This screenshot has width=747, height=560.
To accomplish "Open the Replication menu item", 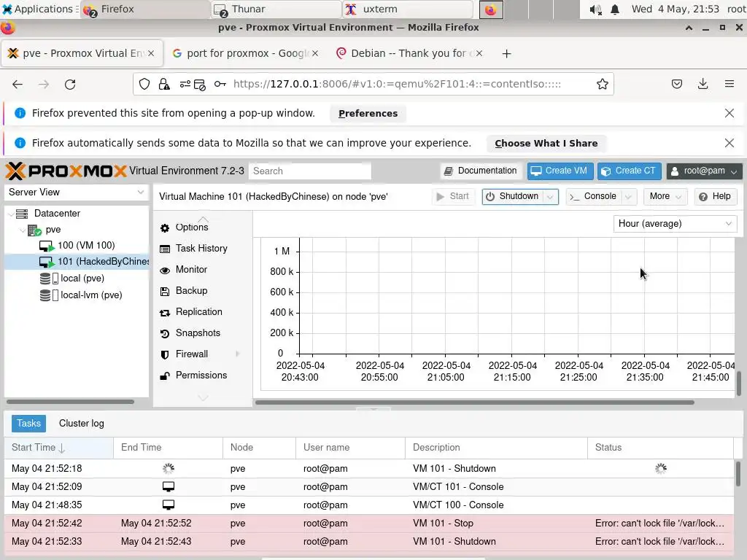I will point(198,311).
